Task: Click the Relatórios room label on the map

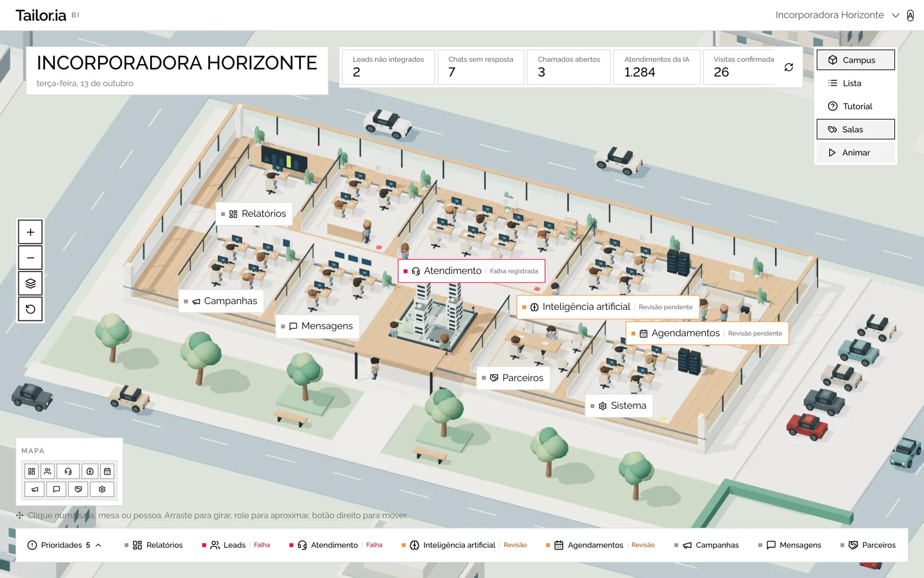Action: click(254, 214)
